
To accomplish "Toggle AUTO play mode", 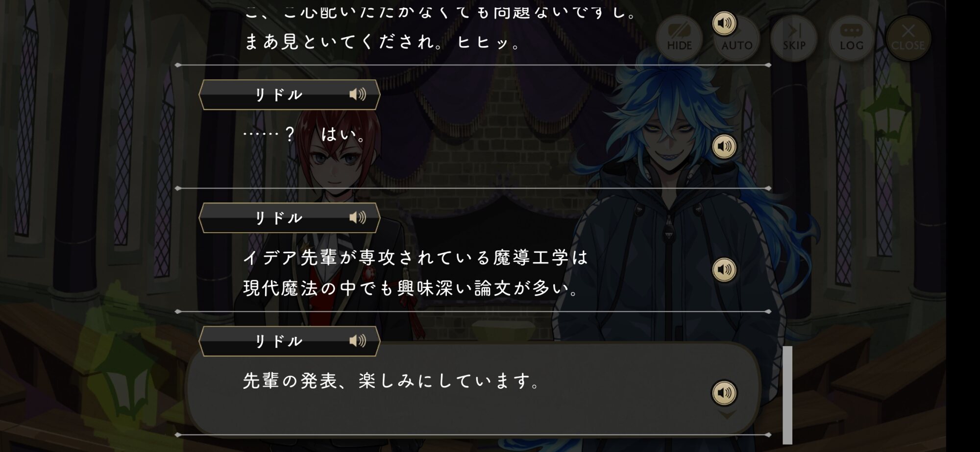I will [737, 38].
